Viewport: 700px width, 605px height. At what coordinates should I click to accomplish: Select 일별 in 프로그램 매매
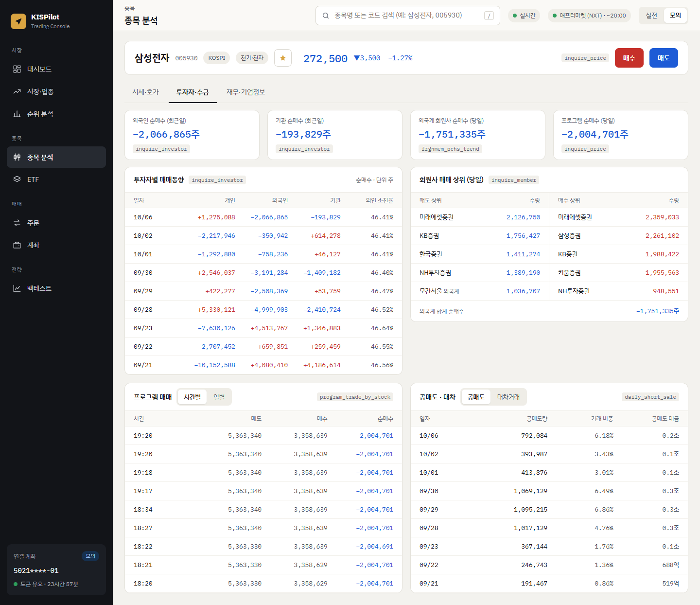[219, 397]
